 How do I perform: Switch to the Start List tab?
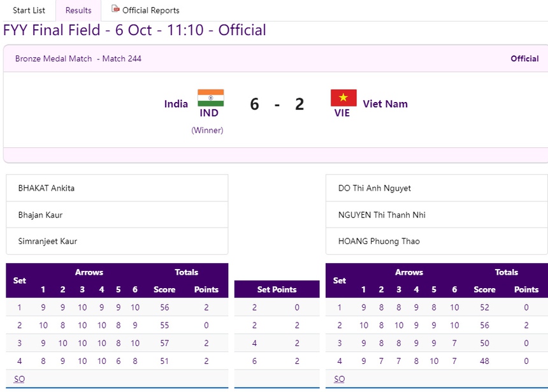[x=29, y=10]
